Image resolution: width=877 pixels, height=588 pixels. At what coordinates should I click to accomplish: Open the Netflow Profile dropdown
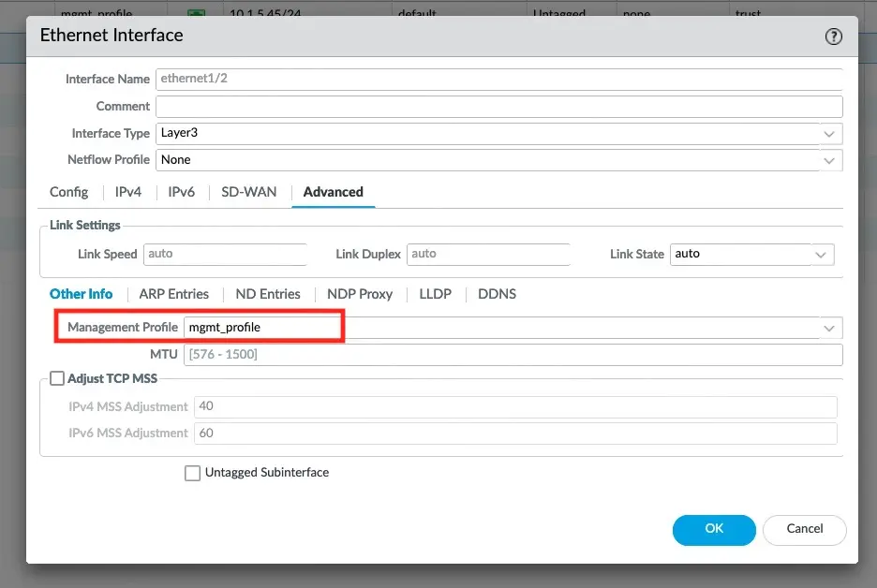click(828, 160)
